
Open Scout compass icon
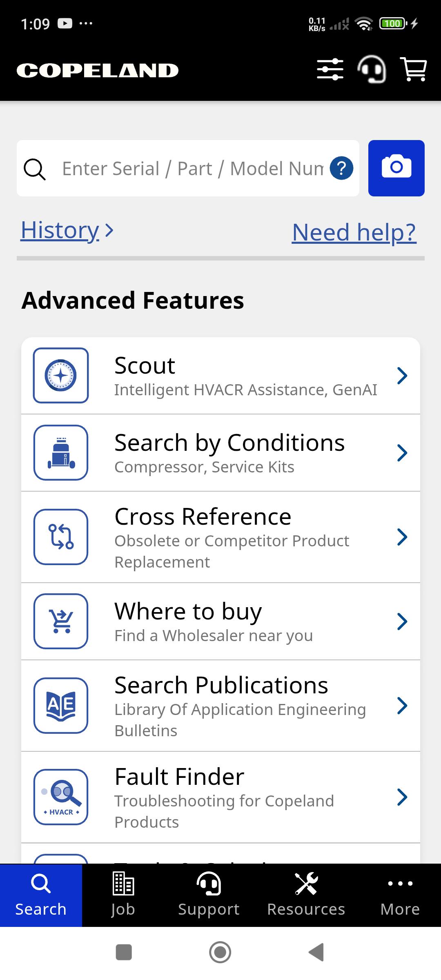[61, 375]
